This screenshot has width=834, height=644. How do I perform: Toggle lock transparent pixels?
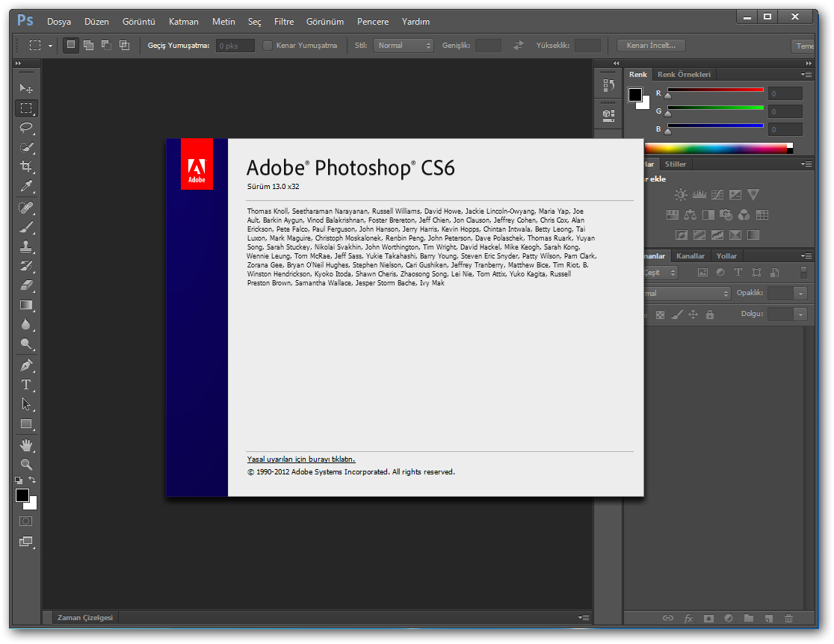tap(660, 315)
